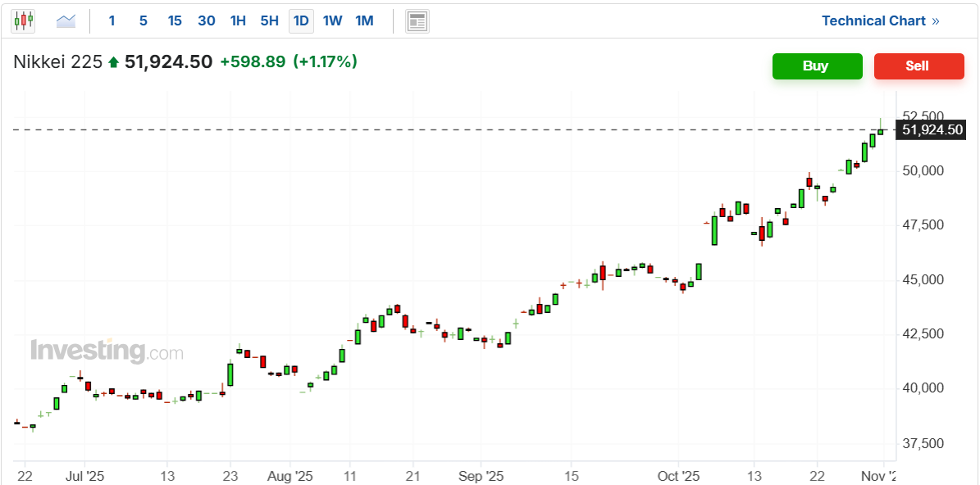Switch to the 15 minute interval
The height and width of the screenshot is (485, 980).
[175, 21]
